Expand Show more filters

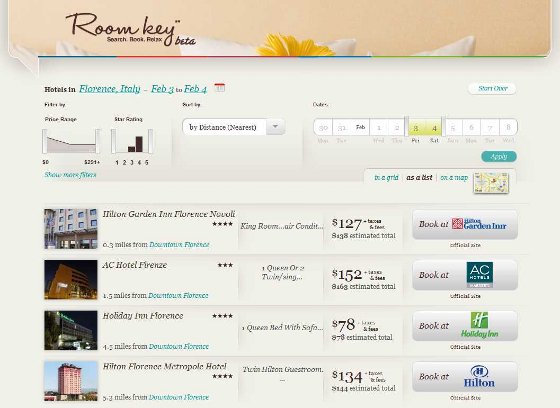point(70,175)
